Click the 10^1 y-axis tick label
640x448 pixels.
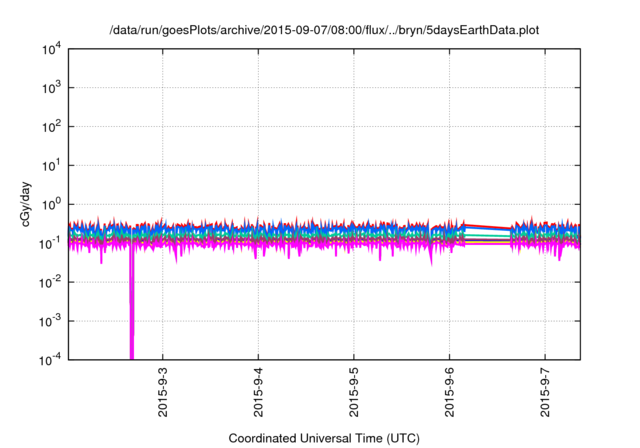(x=51, y=165)
